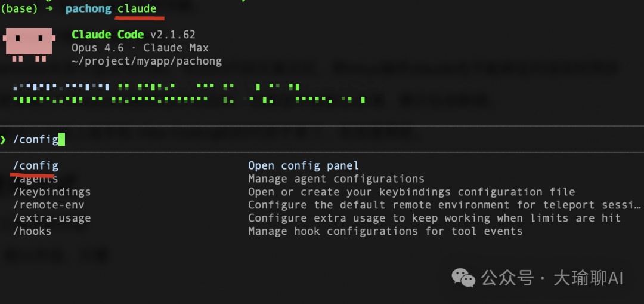Choose the /agents command suggestion
Image resolution: width=644 pixels, height=304 pixels.
click(36, 179)
